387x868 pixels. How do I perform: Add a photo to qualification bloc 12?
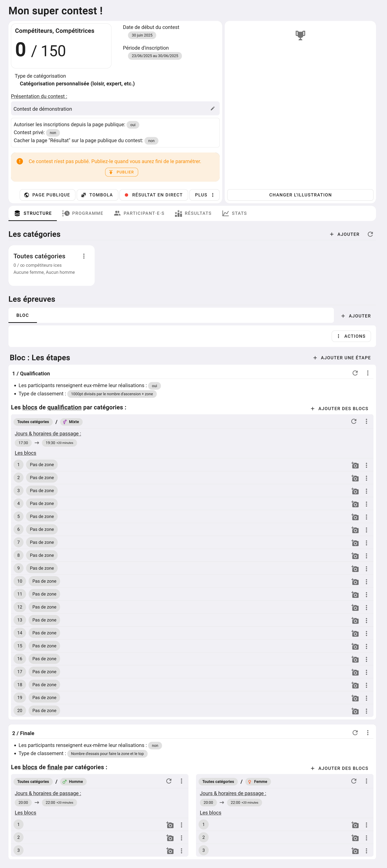(355, 607)
